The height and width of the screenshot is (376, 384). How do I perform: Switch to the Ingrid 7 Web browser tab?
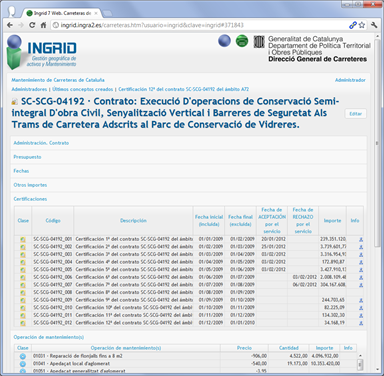[62, 13]
